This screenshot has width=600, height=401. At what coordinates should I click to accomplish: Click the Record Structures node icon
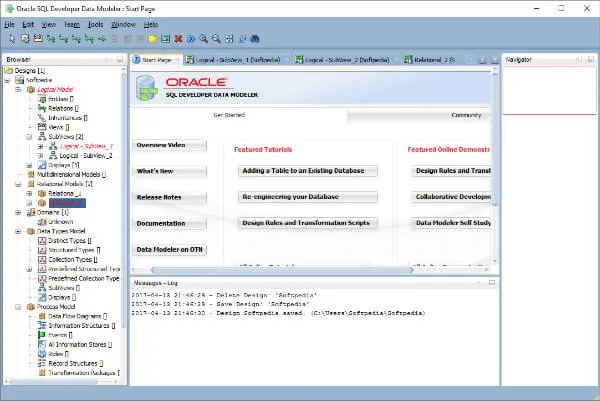click(x=42, y=363)
